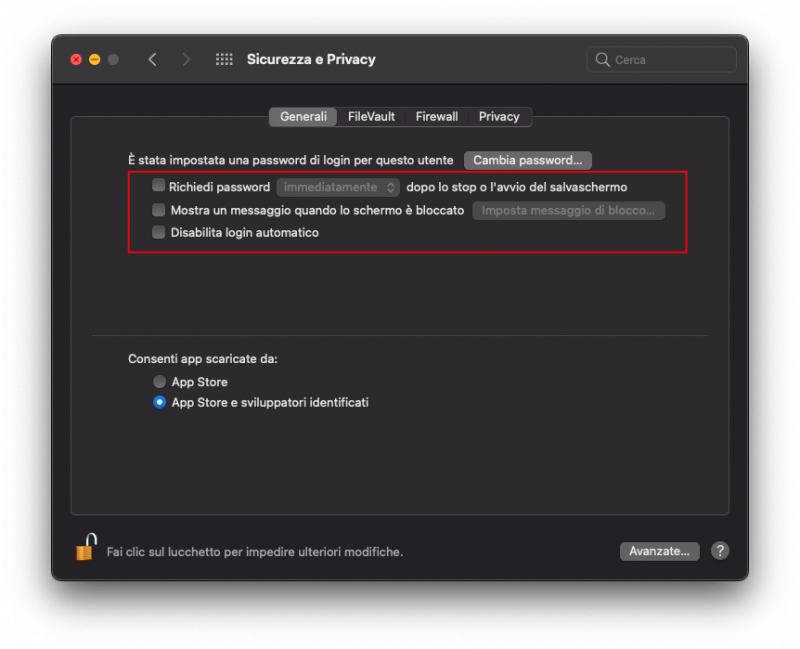
Task: Enable the Richiedi password checkbox
Action: click(158, 186)
